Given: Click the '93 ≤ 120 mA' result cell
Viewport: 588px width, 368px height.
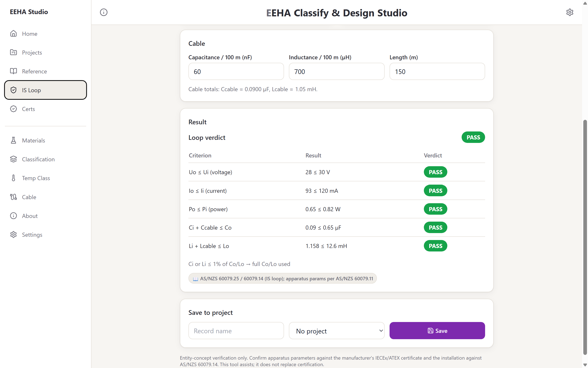Looking at the screenshot, I should pyautogui.click(x=322, y=191).
